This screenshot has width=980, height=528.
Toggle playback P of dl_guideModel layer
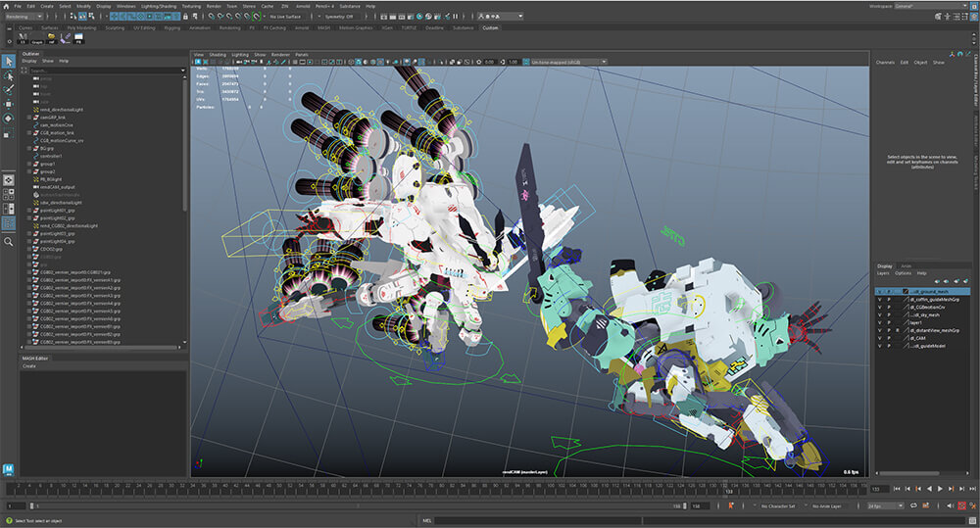point(889,346)
